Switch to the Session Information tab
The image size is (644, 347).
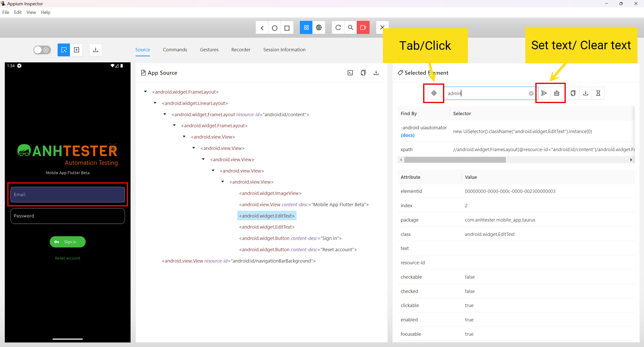coord(284,50)
